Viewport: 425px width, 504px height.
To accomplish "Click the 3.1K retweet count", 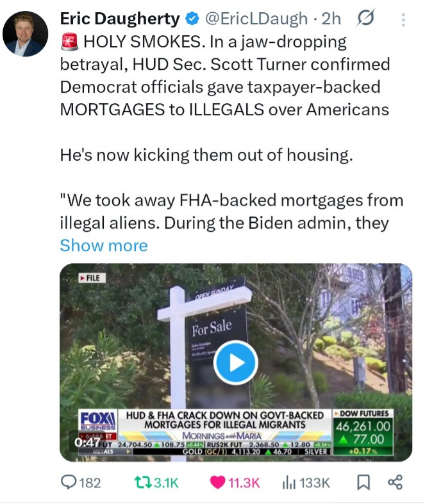I will (166, 483).
